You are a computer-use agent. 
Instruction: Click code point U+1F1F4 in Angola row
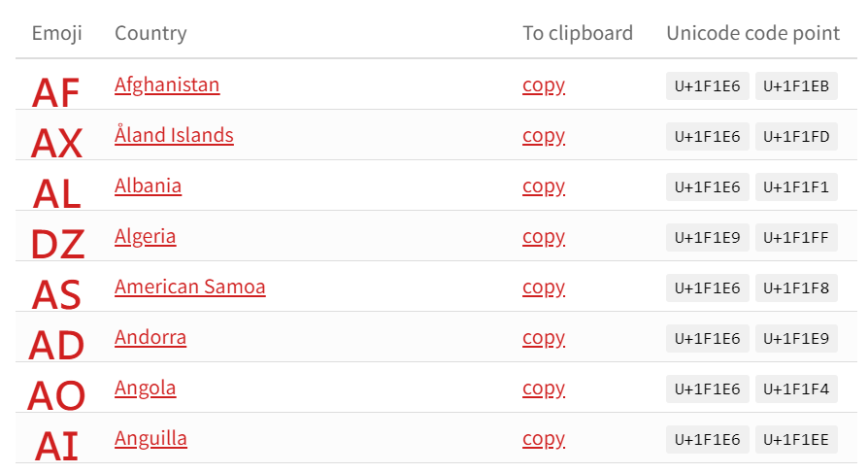[796, 389]
